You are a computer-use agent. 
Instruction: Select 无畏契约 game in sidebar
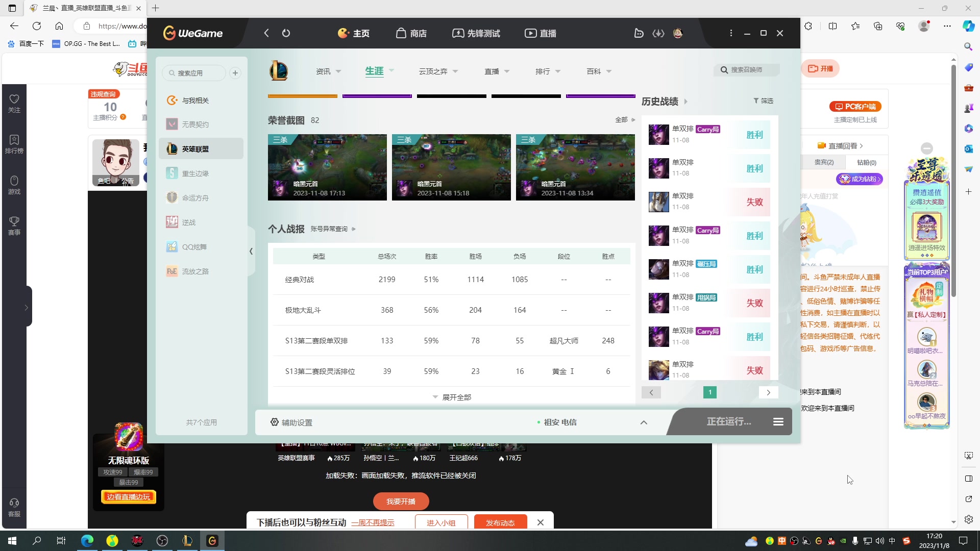coord(201,124)
